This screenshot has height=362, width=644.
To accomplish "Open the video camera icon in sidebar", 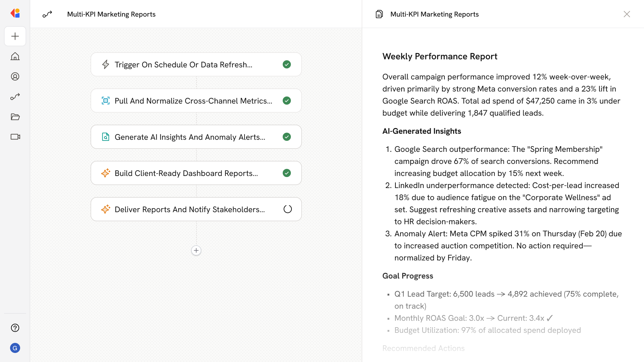I will click(x=15, y=137).
